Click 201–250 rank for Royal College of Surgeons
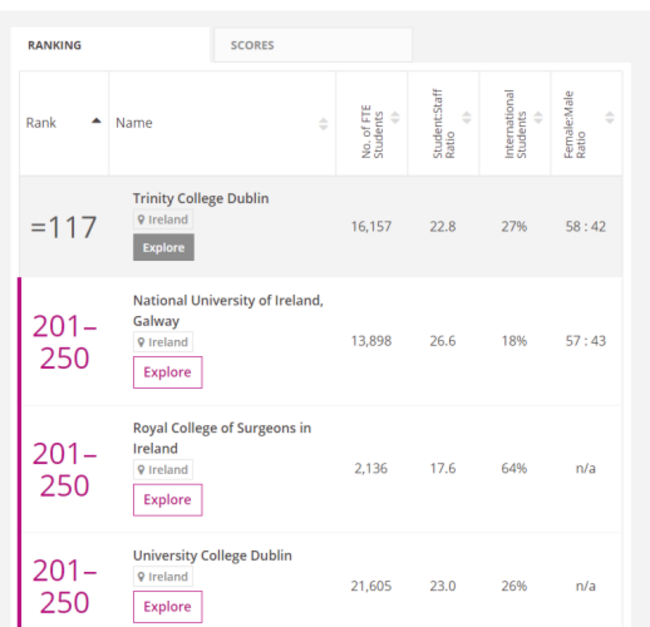The image size is (650, 627). click(64, 470)
